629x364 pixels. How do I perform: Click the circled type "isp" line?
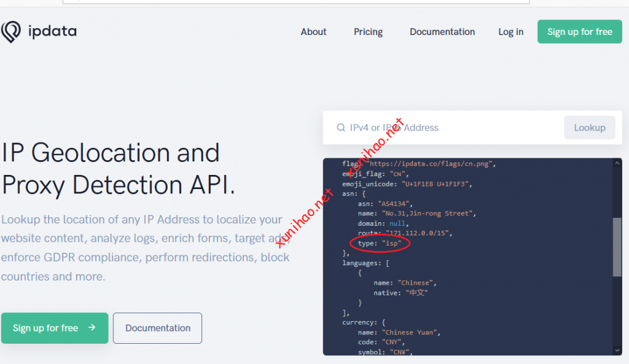(380, 244)
